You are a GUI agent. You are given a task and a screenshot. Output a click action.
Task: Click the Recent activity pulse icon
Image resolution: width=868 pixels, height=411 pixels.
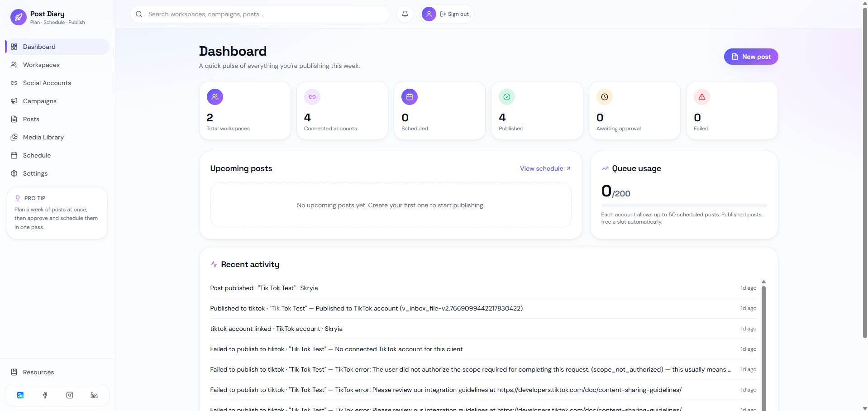tap(214, 264)
